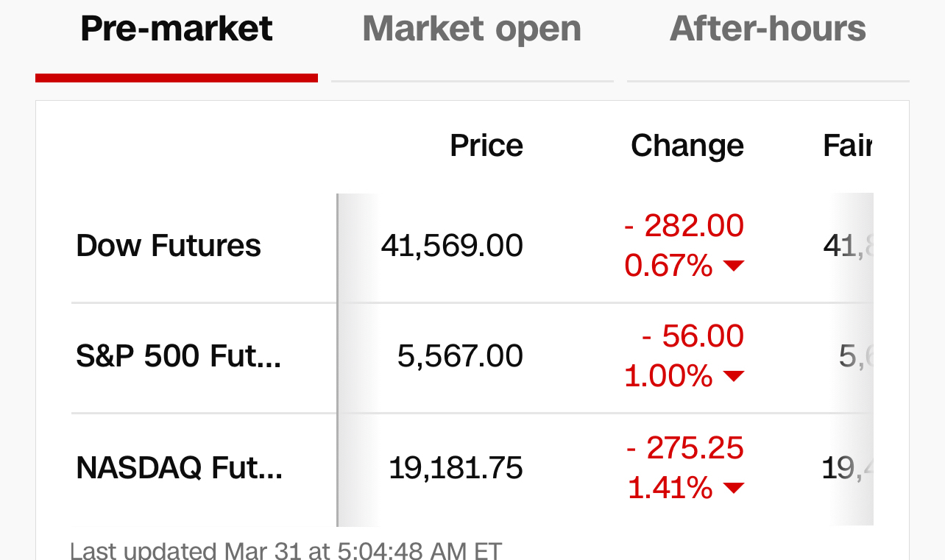This screenshot has height=560, width=945.
Task: Click Dow change value - 282.00
Action: click(684, 226)
